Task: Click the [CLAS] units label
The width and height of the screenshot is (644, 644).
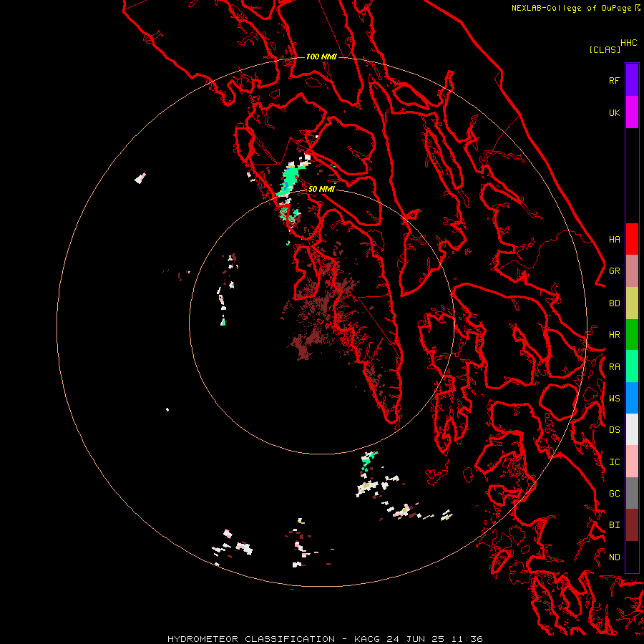Action: click(605, 49)
